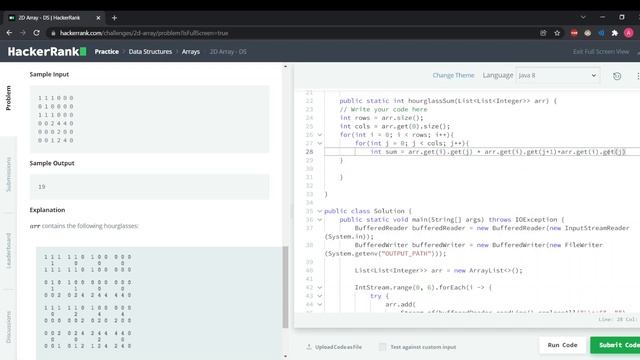Image resolution: width=640 pixels, height=360 pixels.
Task: Open the browser profile avatar
Action: tap(629, 33)
